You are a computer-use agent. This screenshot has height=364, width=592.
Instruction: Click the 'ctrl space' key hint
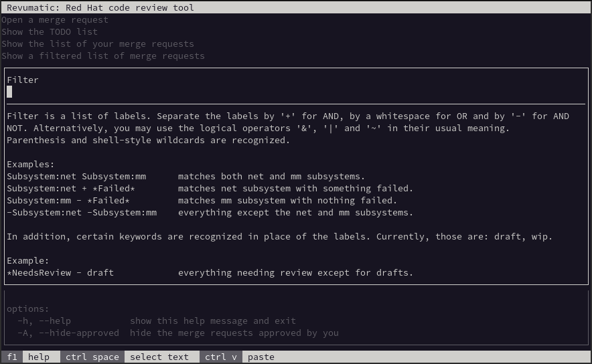92,357
